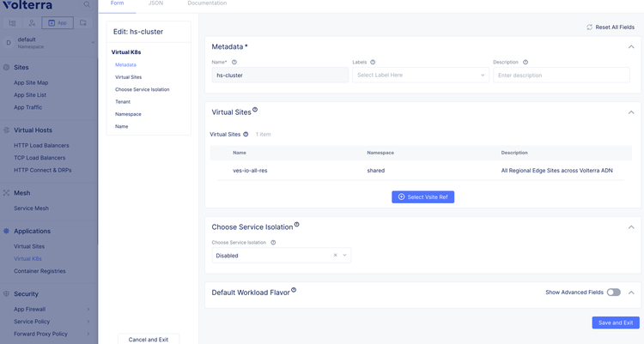This screenshot has width=644, height=344.
Task: Click Cancel and Exit
Action: pyautogui.click(x=149, y=339)
